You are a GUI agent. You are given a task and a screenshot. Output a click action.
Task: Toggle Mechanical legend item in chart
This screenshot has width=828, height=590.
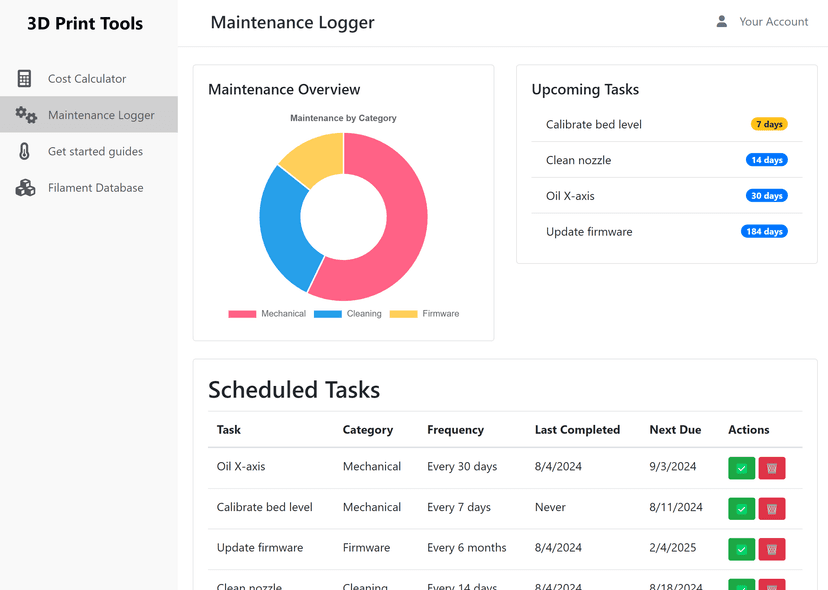267,314
